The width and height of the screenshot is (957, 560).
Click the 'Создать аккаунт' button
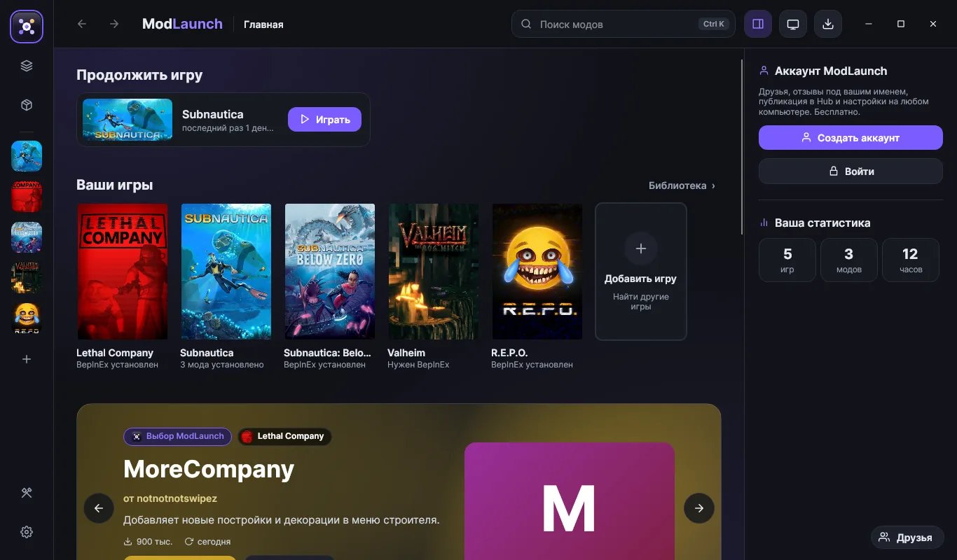point(851,138)
